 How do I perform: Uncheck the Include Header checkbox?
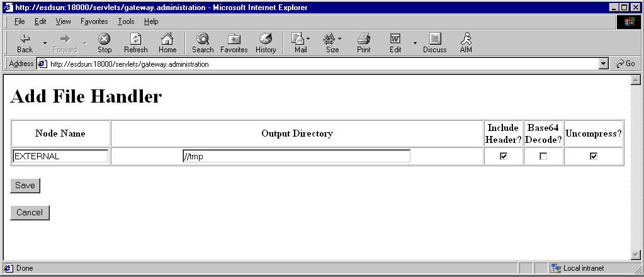tap(504, 156)
